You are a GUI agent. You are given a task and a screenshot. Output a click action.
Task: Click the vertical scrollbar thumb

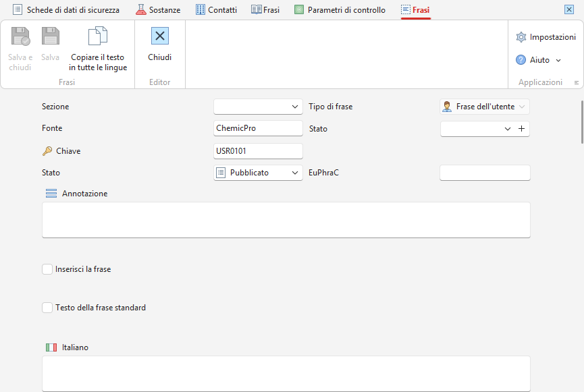click(582, 121)
